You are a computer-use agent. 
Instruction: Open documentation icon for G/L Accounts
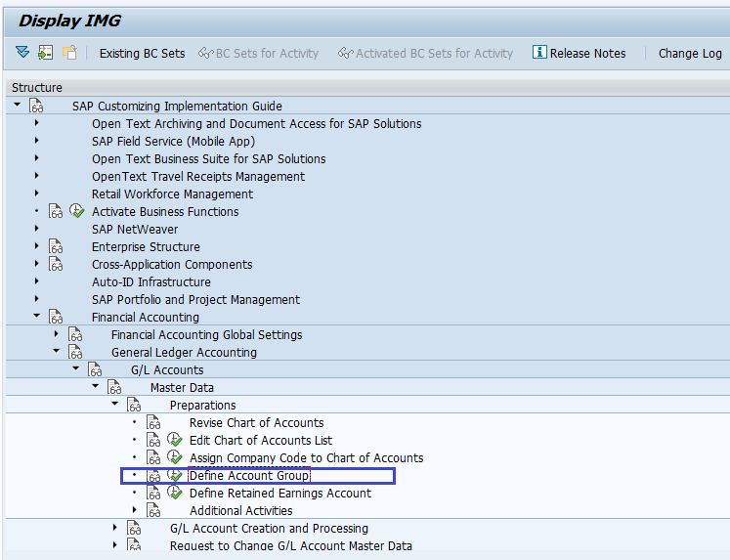pyautogui.click(x=95, y=369)
